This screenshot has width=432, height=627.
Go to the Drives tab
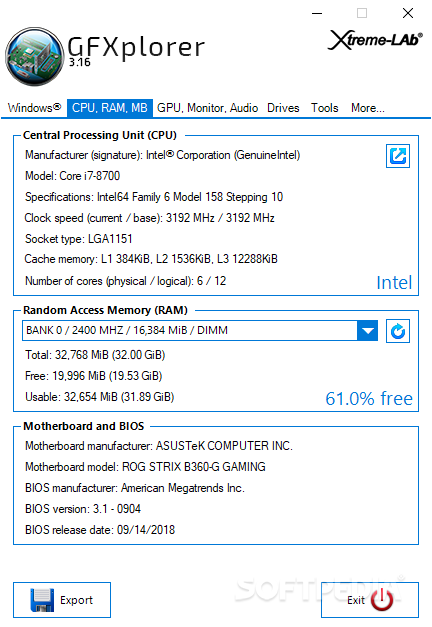click(x=283, y=108)
